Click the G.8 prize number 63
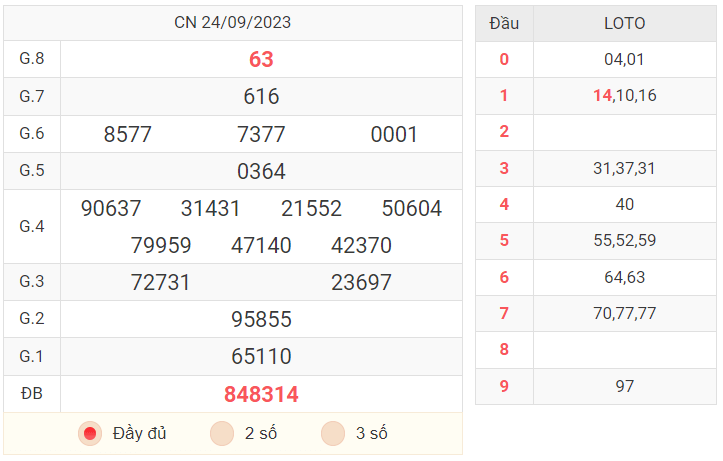Image resolution: width=723 pixels, height=461 pixels. (x=261, y=59)
